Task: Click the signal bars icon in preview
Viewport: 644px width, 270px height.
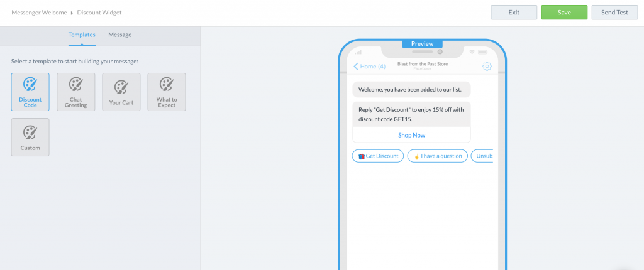Action: point(358,52)
